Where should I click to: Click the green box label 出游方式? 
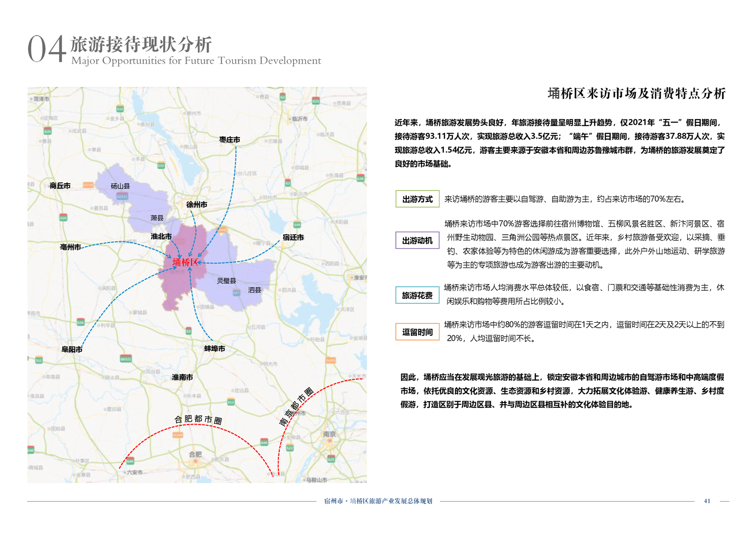417,199
